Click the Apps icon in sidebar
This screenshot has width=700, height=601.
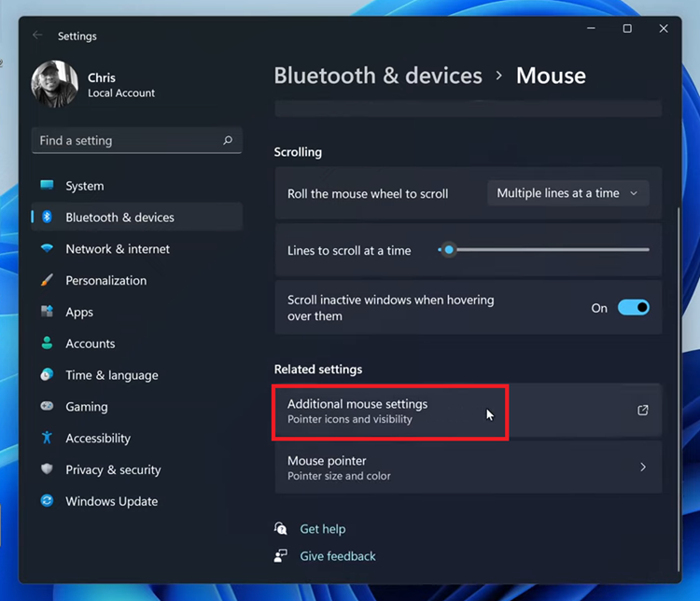point(47,311)
